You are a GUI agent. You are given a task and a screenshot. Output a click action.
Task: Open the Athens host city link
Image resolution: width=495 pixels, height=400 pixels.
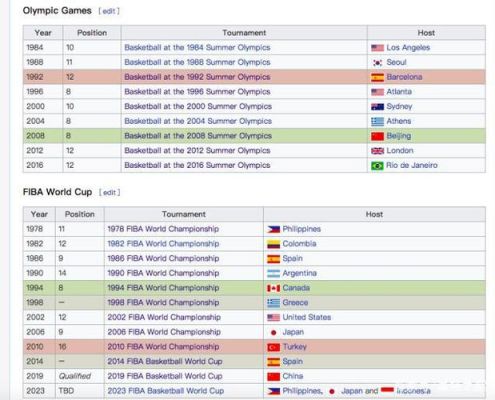click(x=399, y=121)
